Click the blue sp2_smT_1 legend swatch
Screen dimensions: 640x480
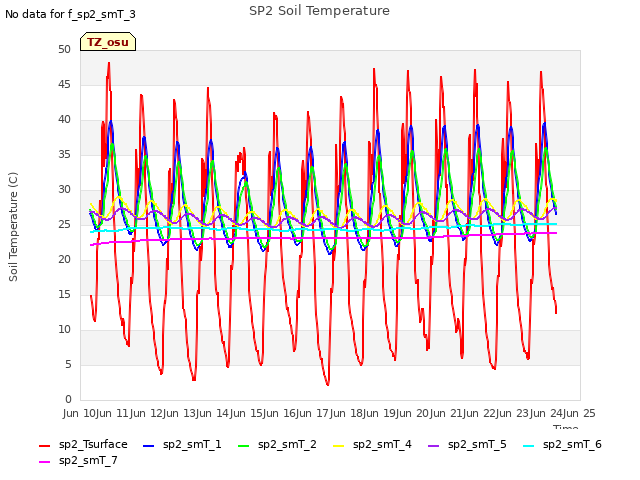(x=149, y=446)
